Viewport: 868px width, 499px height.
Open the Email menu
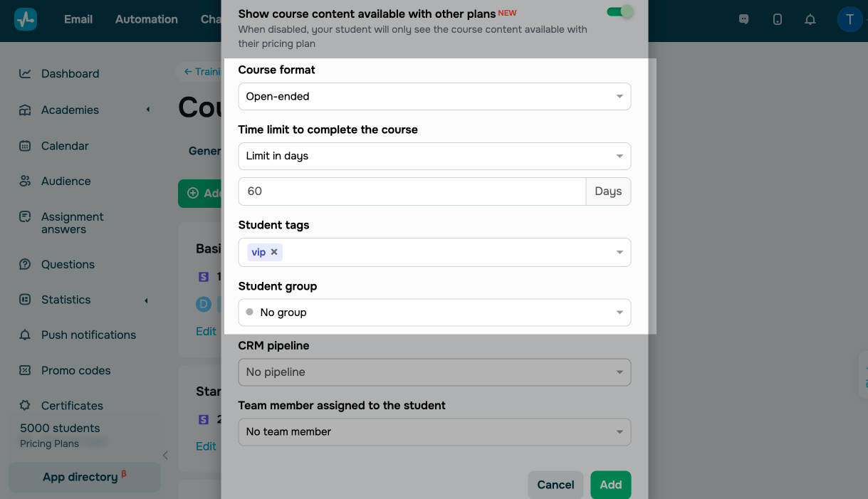(78, 19)
